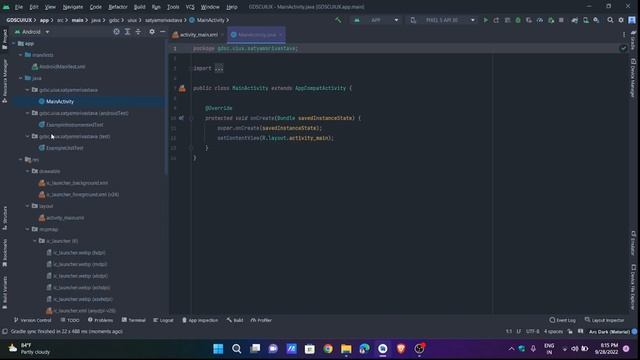Hide the Project panel with minus icon
640x360 pixels.
(162, 32)
